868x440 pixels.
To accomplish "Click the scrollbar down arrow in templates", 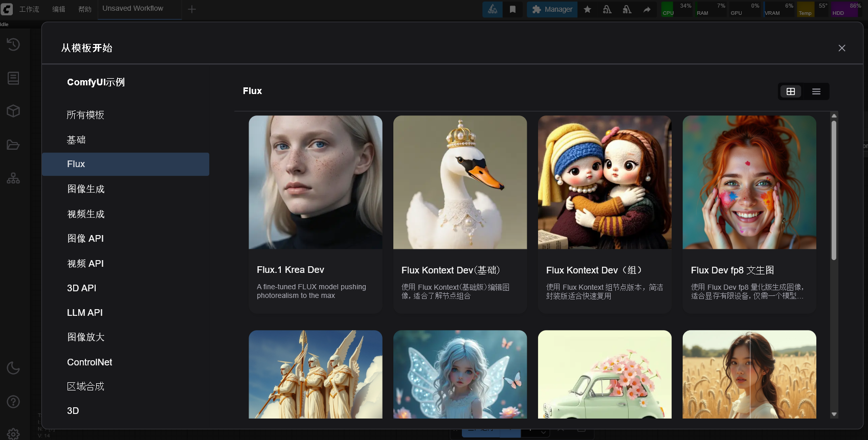I will pyautogui.click(x=834, y=414).
